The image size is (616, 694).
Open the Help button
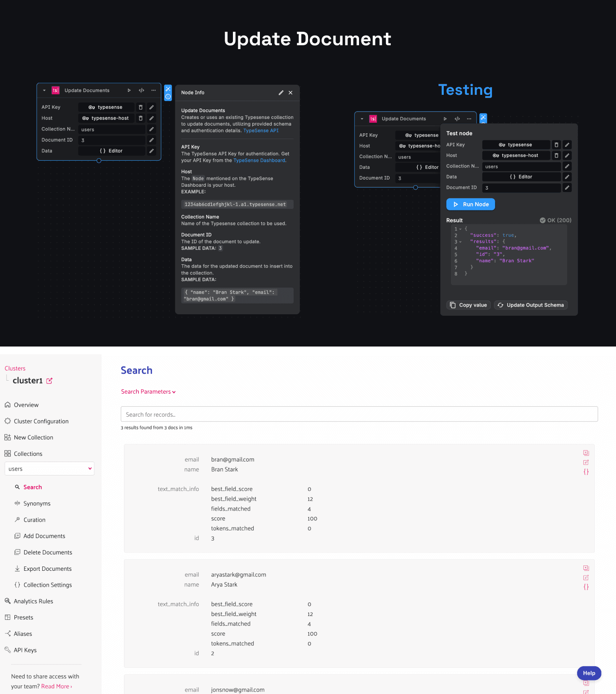click(589, 674)
